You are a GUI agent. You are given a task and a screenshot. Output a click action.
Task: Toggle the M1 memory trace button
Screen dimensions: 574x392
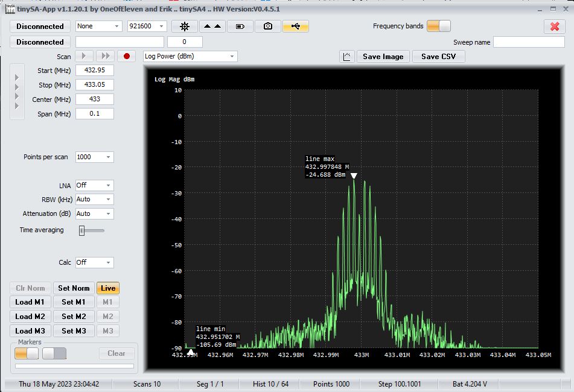tap(107, 302)
